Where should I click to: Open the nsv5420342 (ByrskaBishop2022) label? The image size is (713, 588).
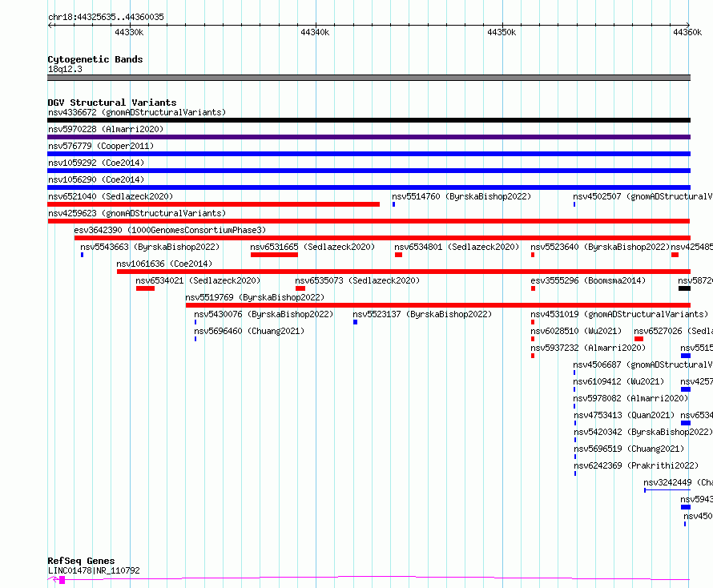[643, 432]
